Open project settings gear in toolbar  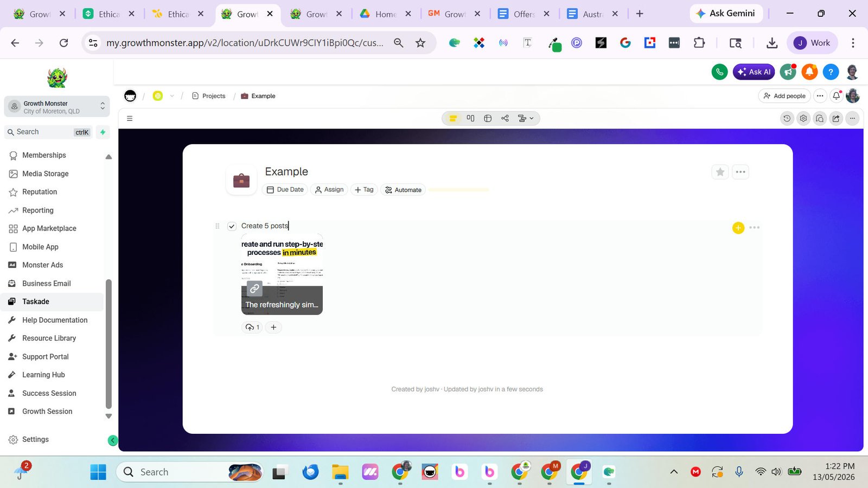click(803, 118)
